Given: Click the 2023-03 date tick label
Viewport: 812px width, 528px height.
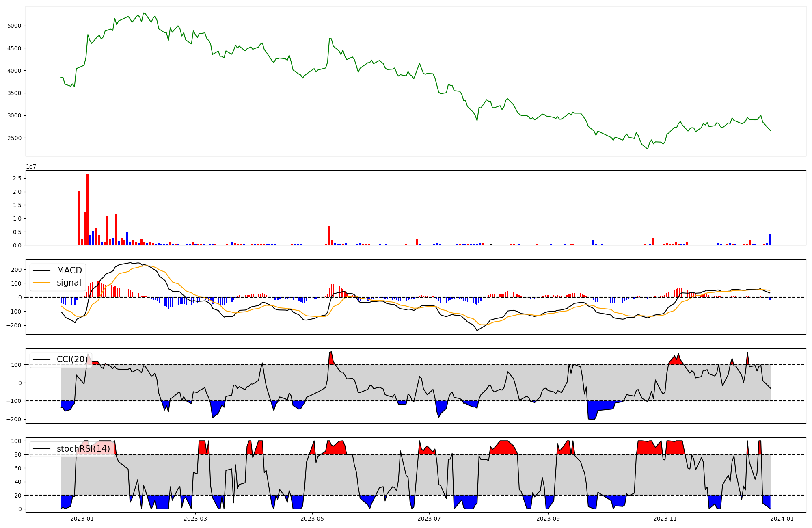Looking at the screenshot, I should (x=195, y=519).
